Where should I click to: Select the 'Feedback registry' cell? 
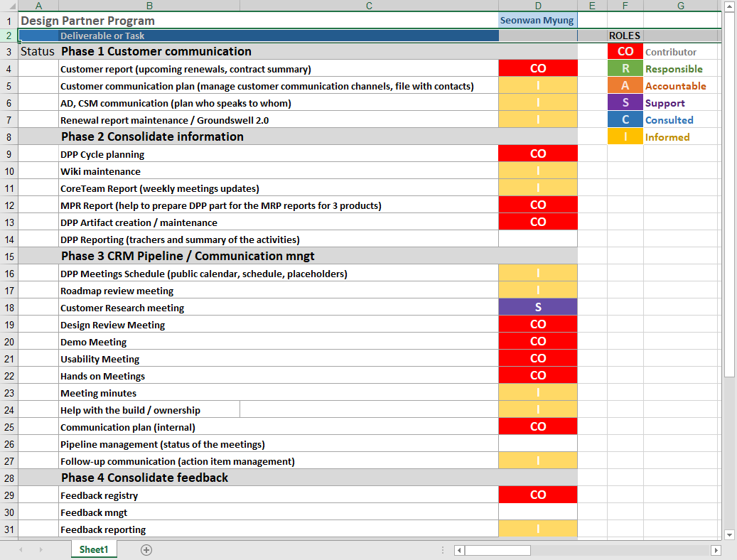coord(279,495)
